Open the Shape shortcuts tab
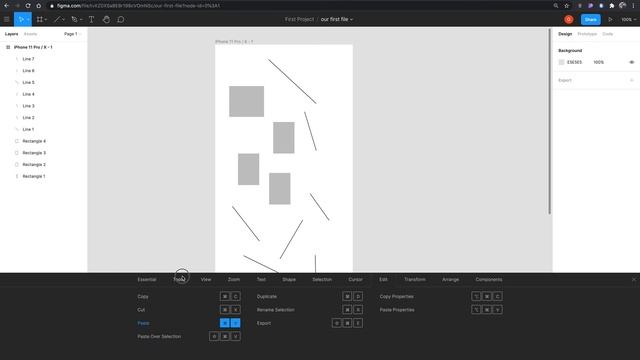 tap(289, 280)
